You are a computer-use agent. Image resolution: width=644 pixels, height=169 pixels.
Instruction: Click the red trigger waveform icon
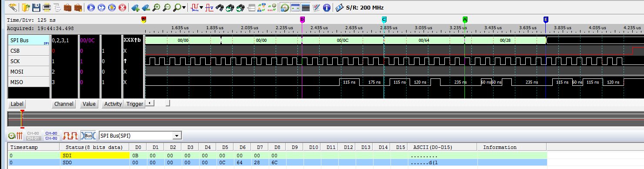195,7
